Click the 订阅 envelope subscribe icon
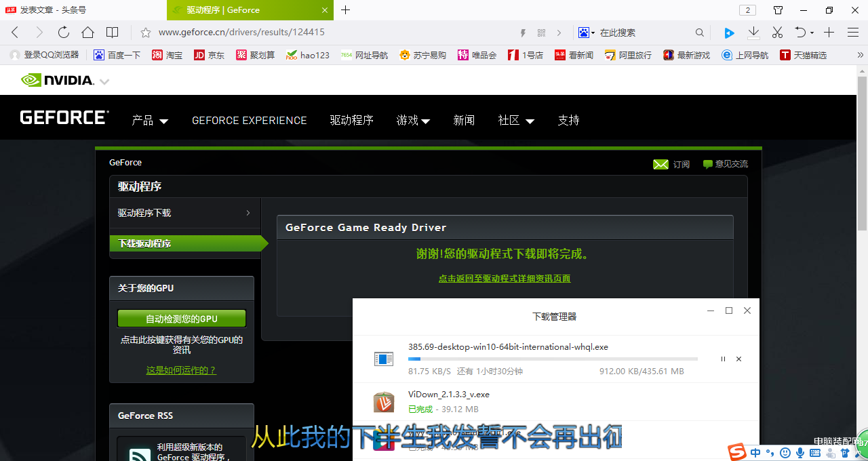Viewport: 868px width, 461px height. tap(660, 164)
